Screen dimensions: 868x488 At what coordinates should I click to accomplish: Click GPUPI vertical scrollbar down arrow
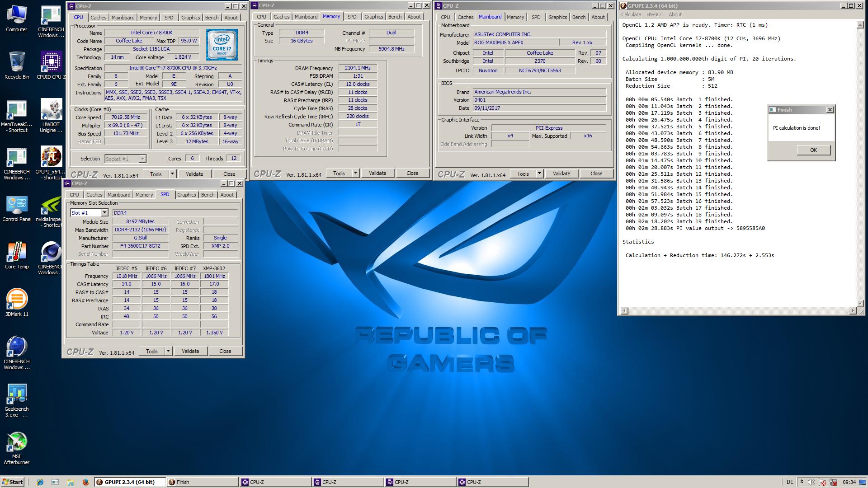860,303
